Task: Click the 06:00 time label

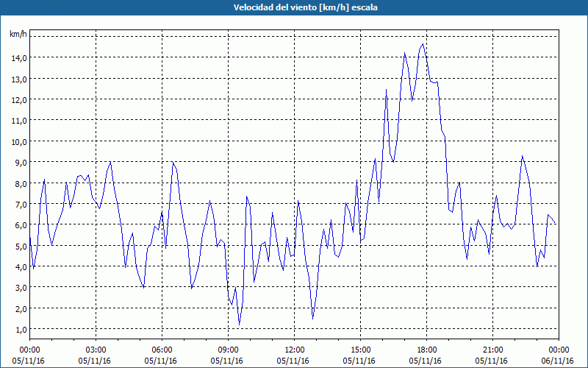Action: (x=162, y=350)
